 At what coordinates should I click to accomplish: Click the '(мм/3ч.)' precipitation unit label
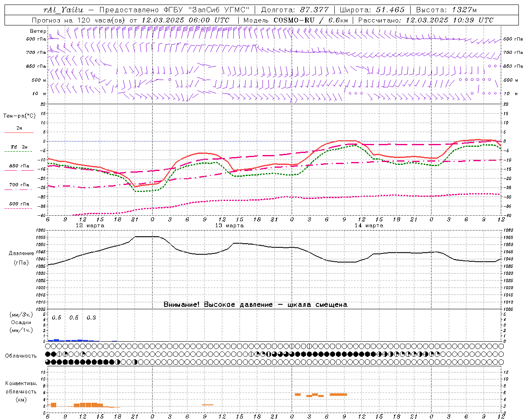21,315
